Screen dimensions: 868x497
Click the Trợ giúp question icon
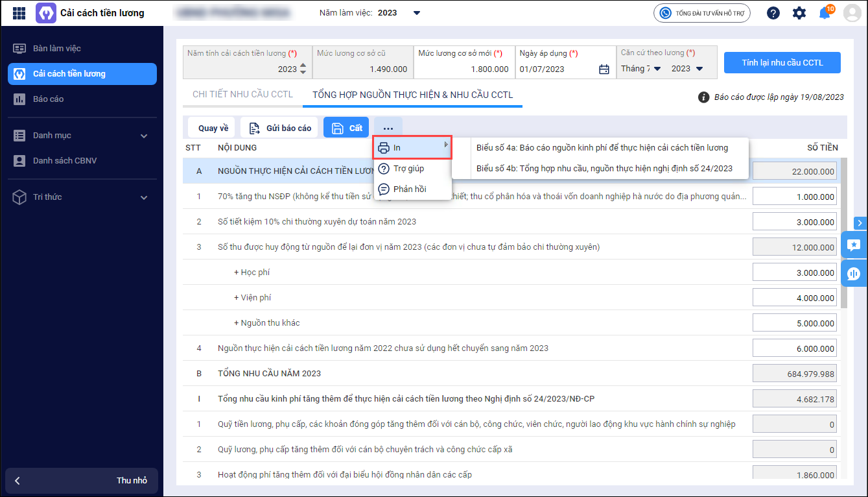pos(384,169)
